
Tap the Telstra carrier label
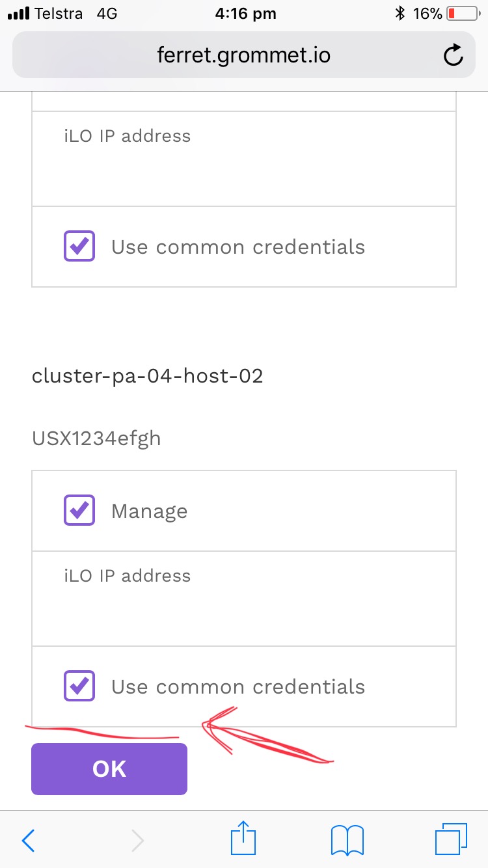pos(57,12)
